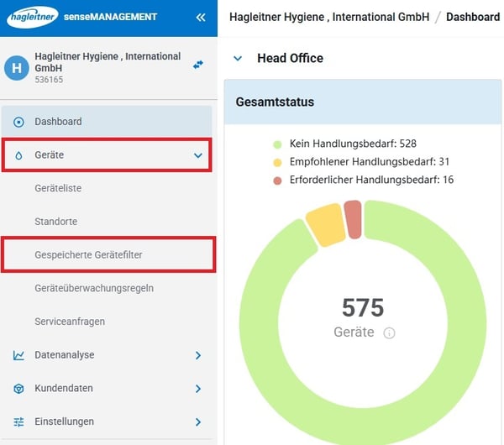The image size is (504, 445).
Task: Click the Dashboard target icon
Action: tap(18, 122)
